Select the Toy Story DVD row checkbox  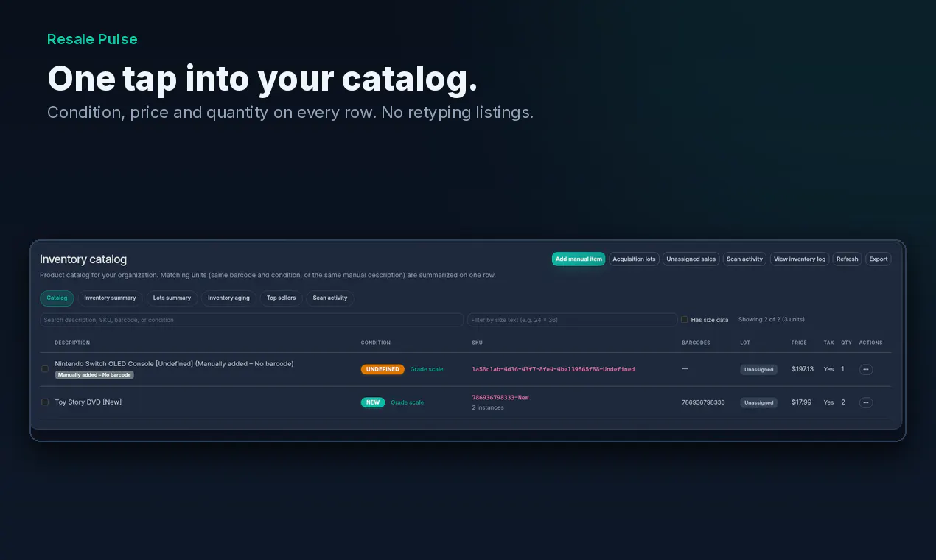[x=45, y=402]
